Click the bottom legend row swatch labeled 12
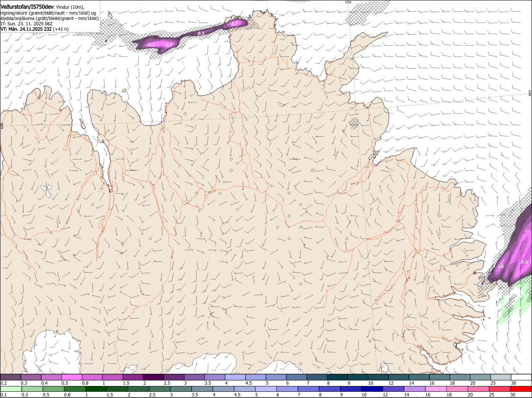This screenshot has width=532, height=398. [393, 389]
